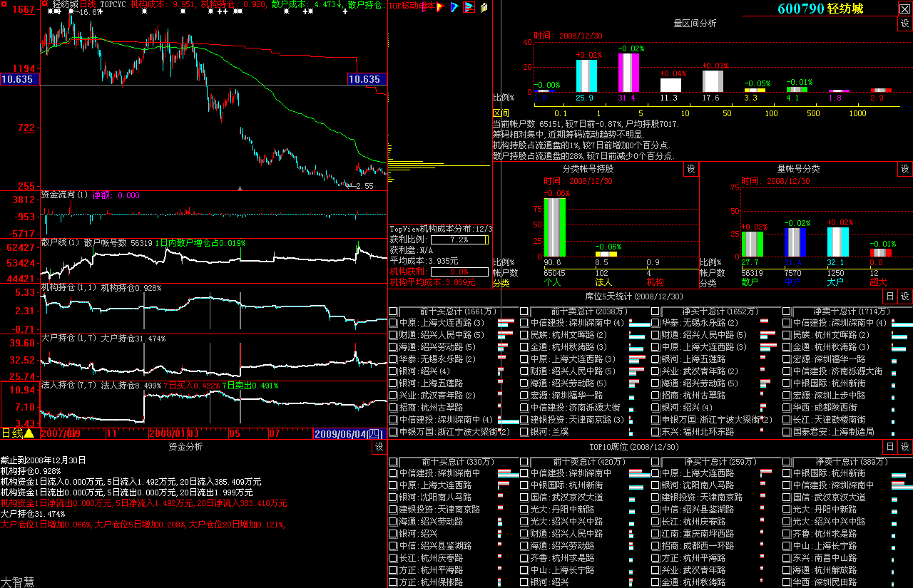The image size is (913, 588).
Task: Click the 资金流向(1) indicator label
Action: 64,195
